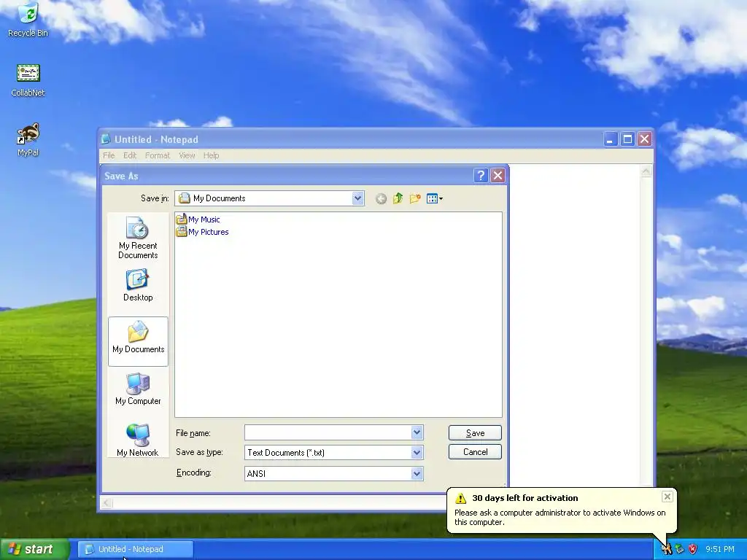This screenshot has height=560, width=747.
Task: Dismiss the activation balloon notification
Action: point(667,497)
